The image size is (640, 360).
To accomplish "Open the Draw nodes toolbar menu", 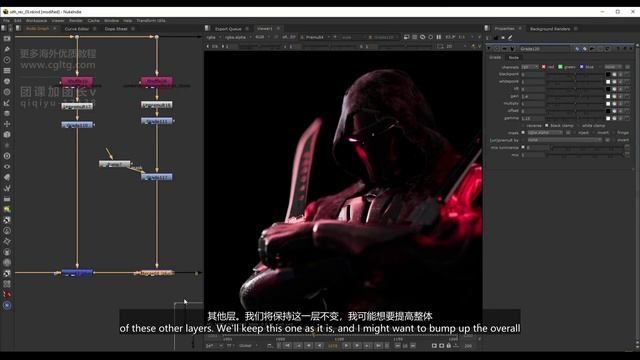I will [7, 49].
